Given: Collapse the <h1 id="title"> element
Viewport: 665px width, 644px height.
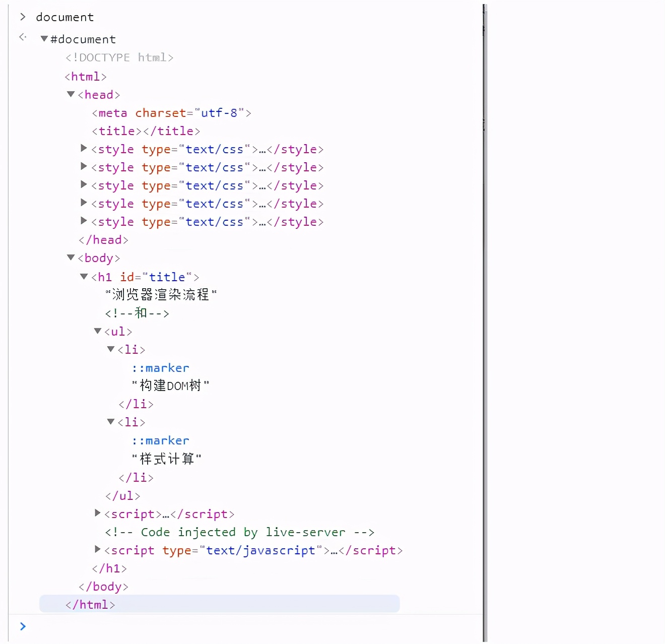Looking at the screenshot, I should point(84,276).
